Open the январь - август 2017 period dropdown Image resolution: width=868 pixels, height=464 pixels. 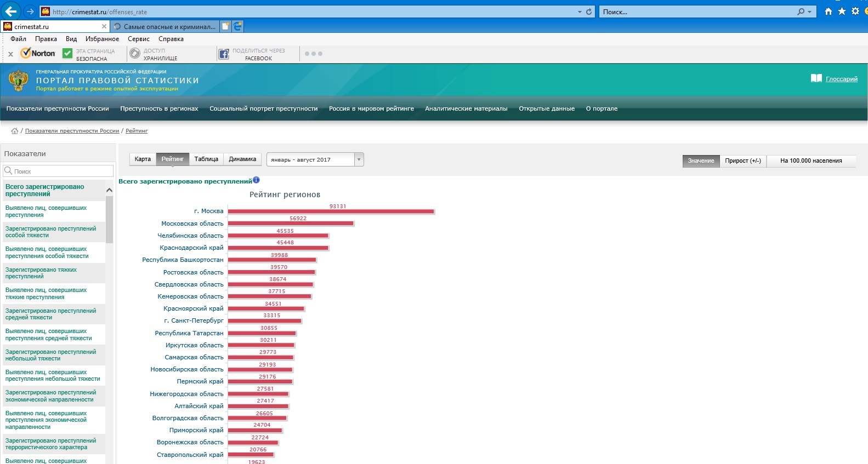(x=315, y=159)
